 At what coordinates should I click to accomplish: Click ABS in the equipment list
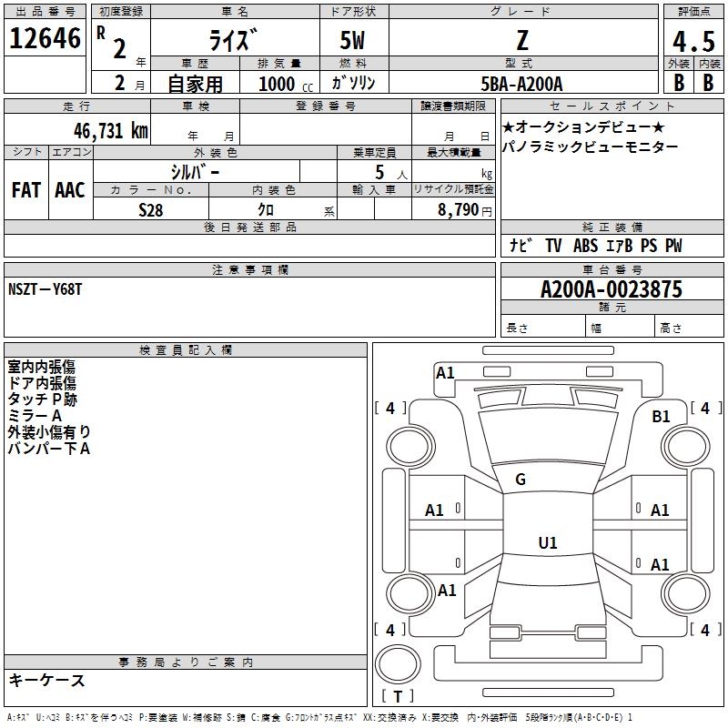[585, 245]
